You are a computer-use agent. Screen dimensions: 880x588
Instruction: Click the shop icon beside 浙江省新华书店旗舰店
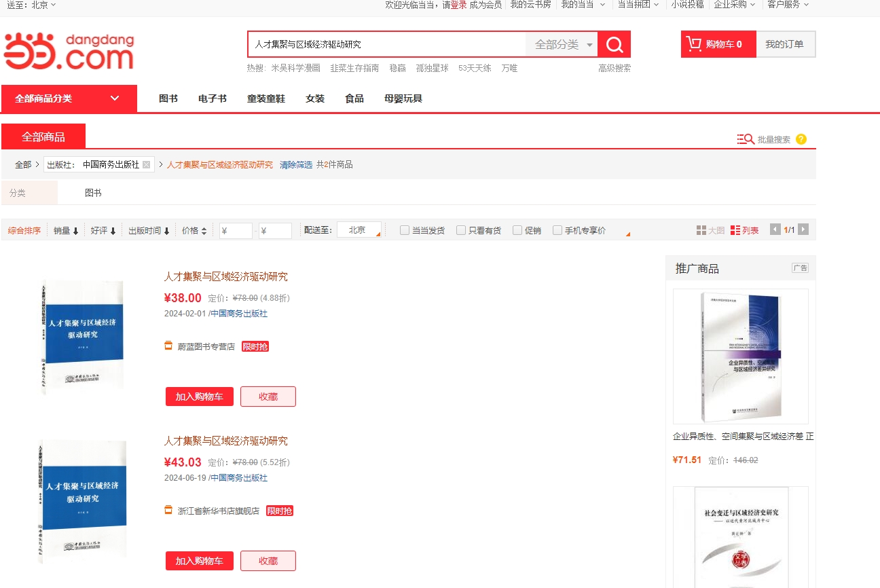(168, 510)
